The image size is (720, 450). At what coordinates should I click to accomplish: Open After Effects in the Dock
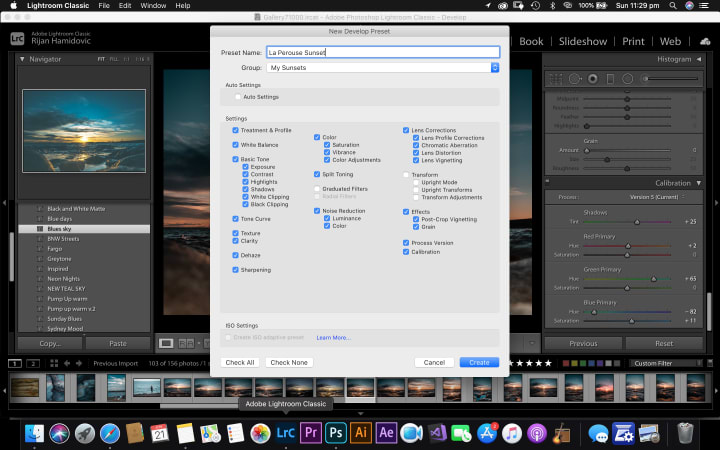[386, 433]
